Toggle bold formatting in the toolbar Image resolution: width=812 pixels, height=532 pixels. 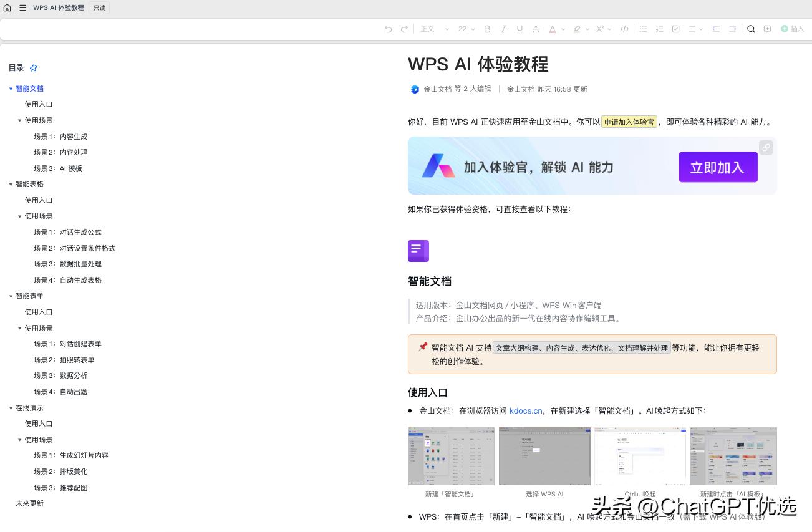click(487, 29)
